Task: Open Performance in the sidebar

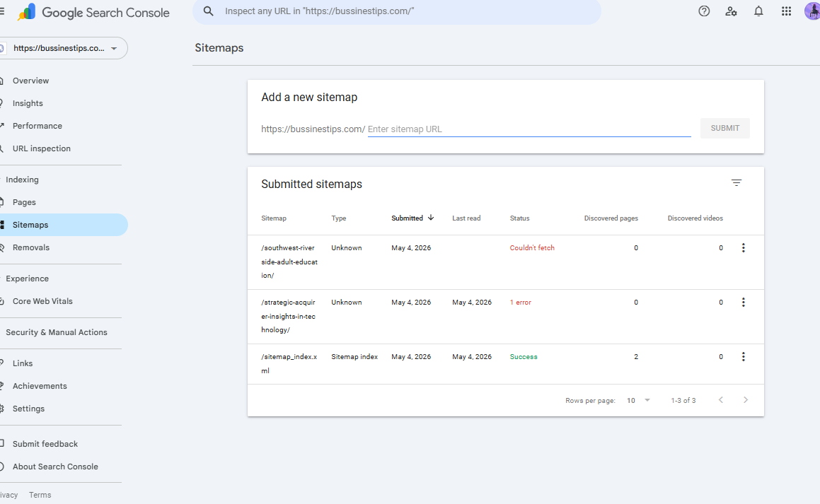Action: tap(37, 126)
